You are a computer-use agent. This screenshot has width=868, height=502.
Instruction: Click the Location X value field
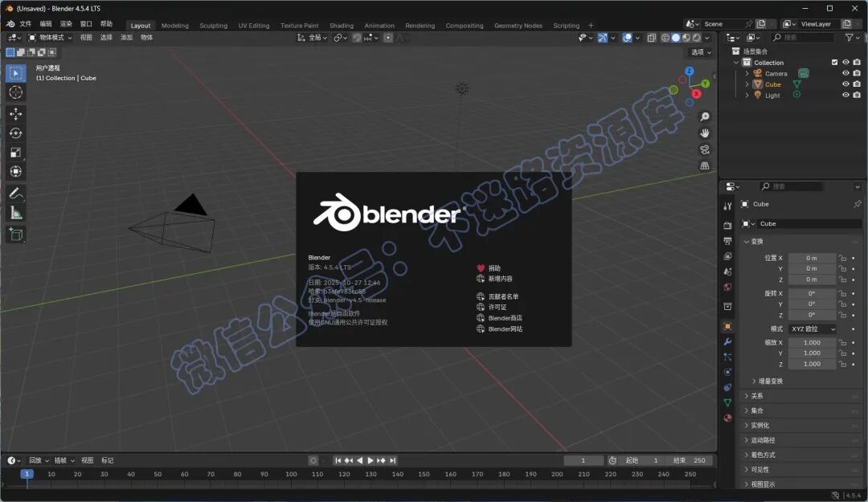point(812,258)
